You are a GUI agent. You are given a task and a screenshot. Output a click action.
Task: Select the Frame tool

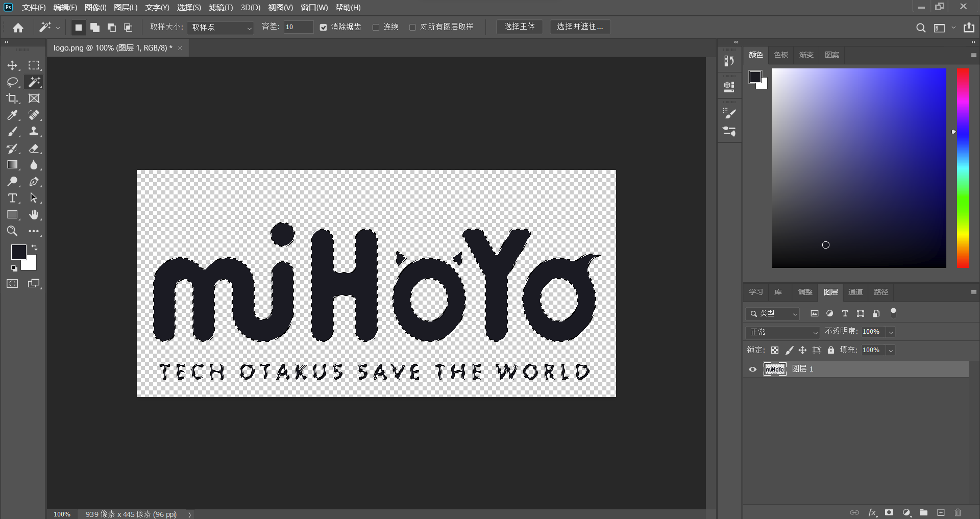click(x=34, y=98)
